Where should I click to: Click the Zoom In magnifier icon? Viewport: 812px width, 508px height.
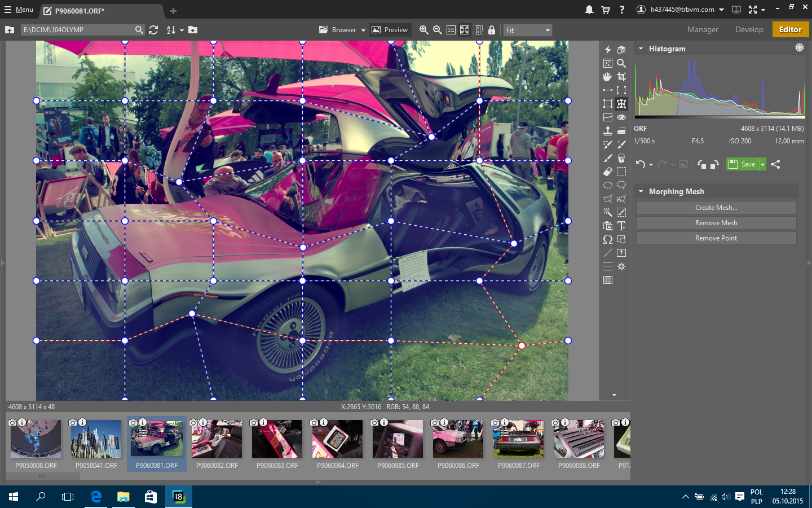[x=424, y=30]
